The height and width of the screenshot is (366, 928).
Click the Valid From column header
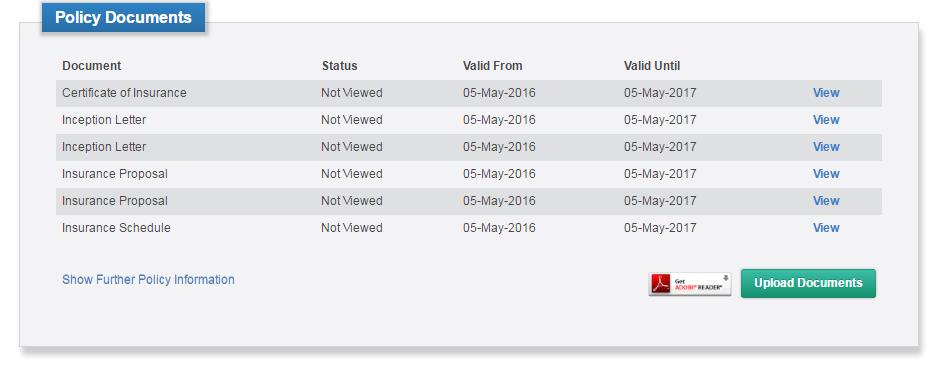click(x=492, y=66)
